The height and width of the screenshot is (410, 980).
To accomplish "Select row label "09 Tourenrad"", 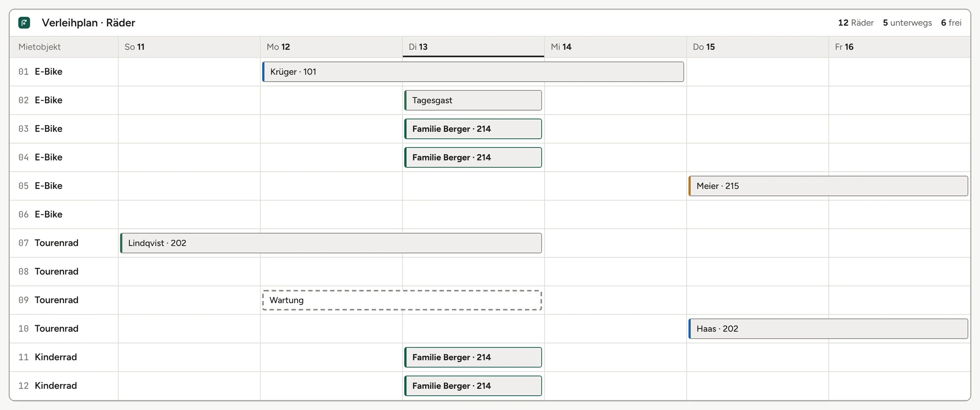I will (x=48, y=300).
